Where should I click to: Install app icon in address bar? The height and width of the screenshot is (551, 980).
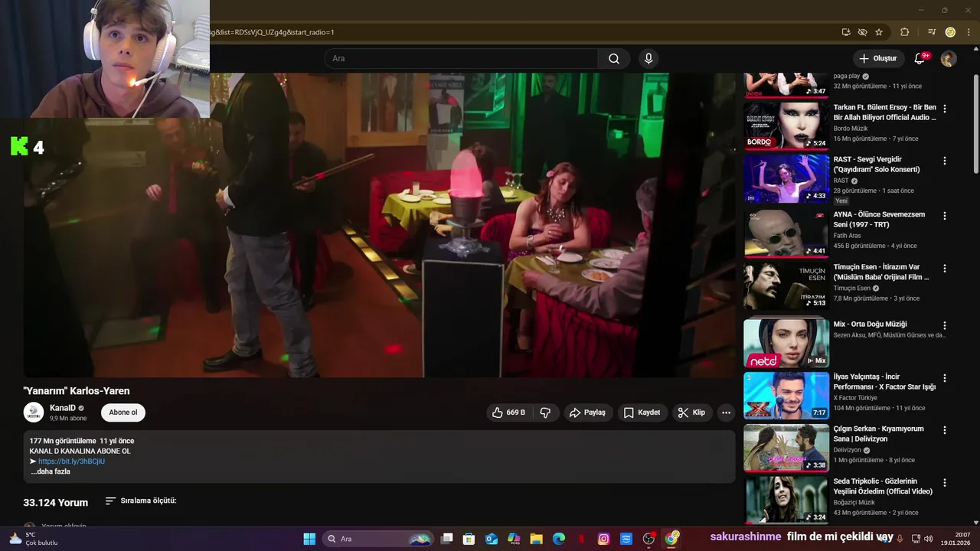[x=846, y=32]
